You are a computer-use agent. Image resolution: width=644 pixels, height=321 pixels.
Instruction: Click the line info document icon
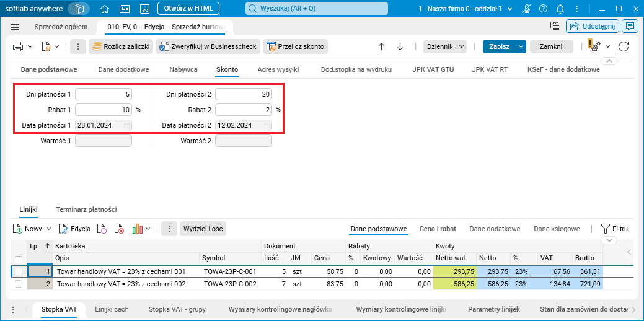(102, 229)
